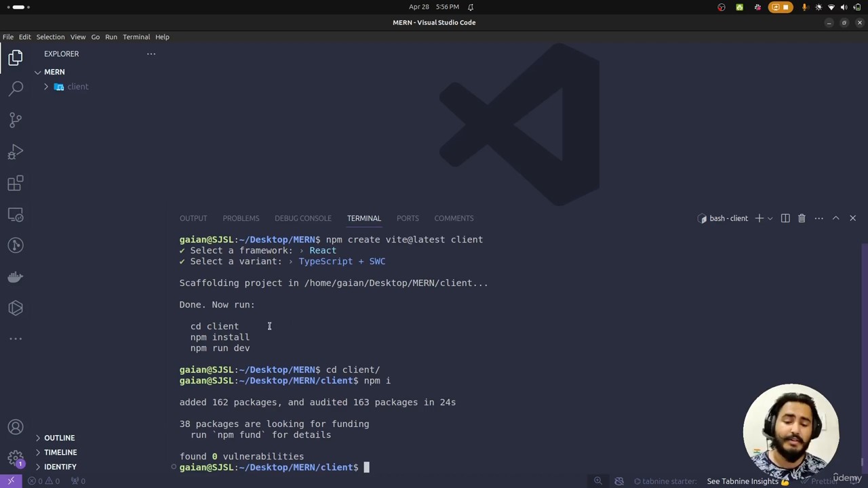Kill terminal with trash icon
The image size is (868, 488).
click(802, 218)
